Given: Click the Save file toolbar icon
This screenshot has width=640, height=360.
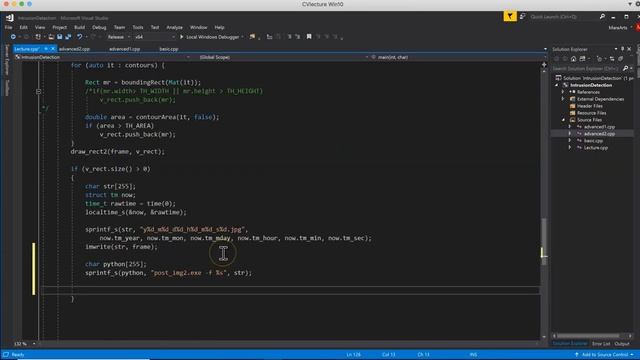Looking at the screenshot, I should (60, 37).
